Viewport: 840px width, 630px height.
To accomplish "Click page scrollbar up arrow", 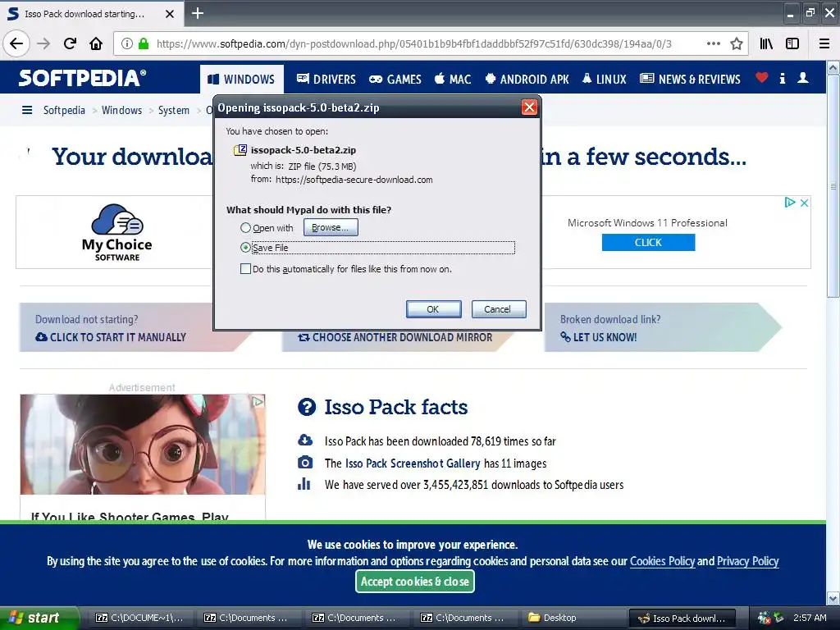I will 833,67.
